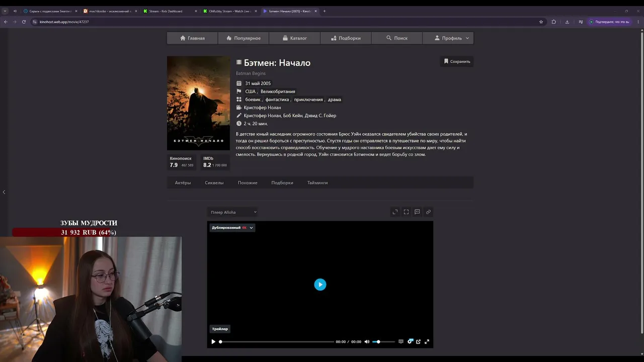Screen dimensions: 644x362
Task: Open the Похожие tab
Action: pyautogui.click(x=248, y=183)
